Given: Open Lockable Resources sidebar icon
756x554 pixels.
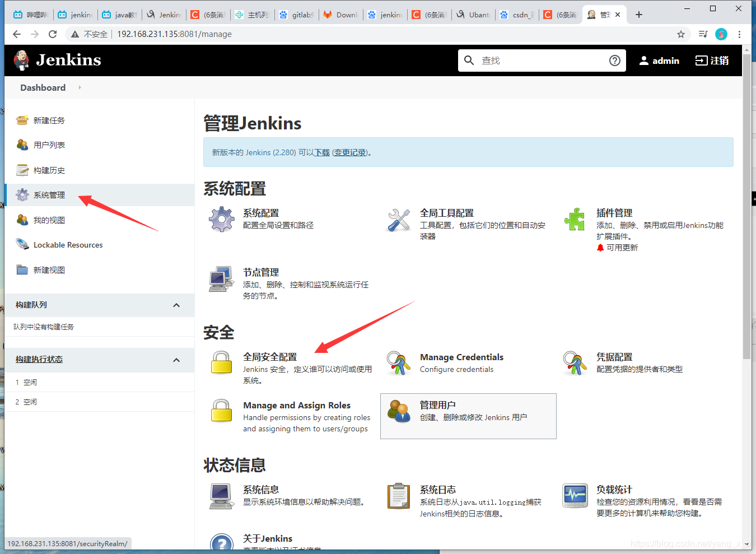Looking at the screenshot, I should pos(22,244).
